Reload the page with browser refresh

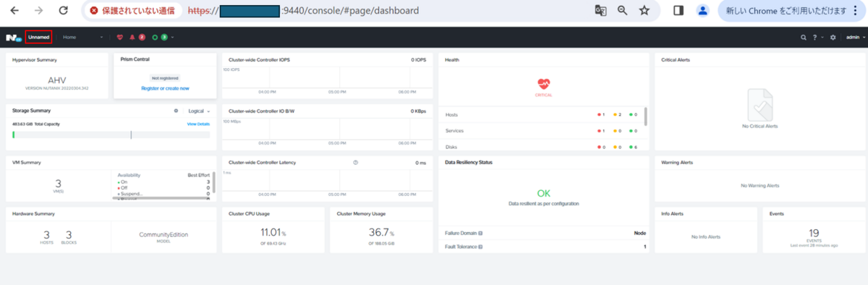point(64,11)
